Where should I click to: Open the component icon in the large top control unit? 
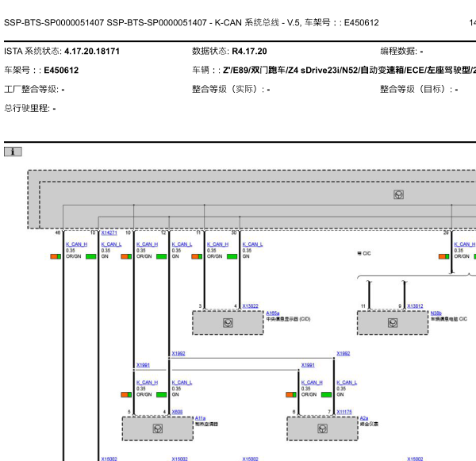click(398, 194)
